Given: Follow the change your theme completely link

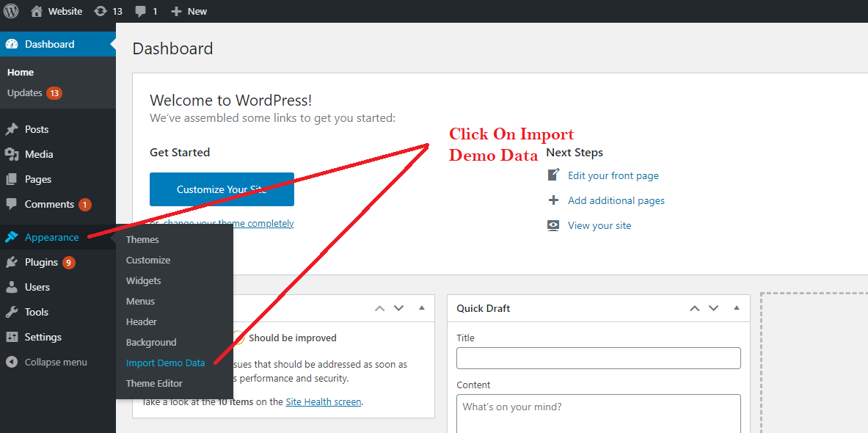Looking at the screenshot, I should 229,223.
